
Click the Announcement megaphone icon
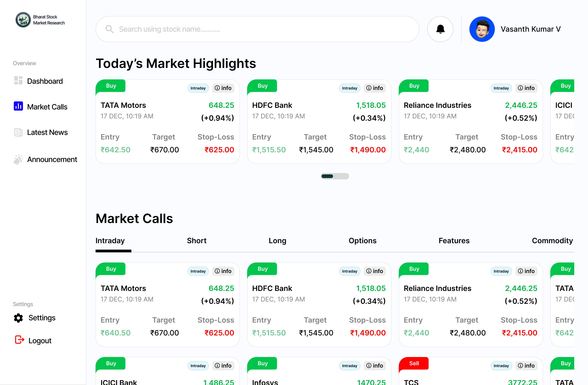point(18,159)
